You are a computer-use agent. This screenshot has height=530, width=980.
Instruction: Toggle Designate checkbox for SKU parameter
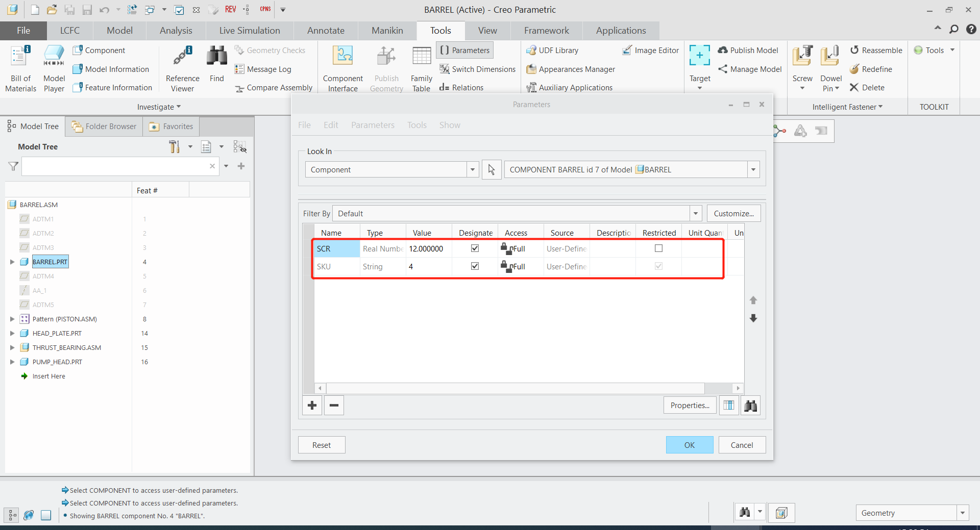tap(475, 266)
